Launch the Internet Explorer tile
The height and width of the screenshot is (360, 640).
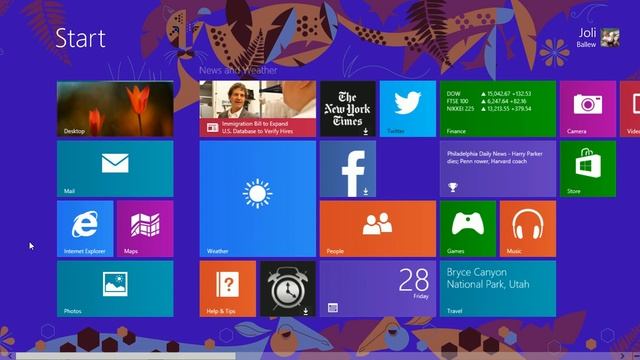(x=85, y=229)
